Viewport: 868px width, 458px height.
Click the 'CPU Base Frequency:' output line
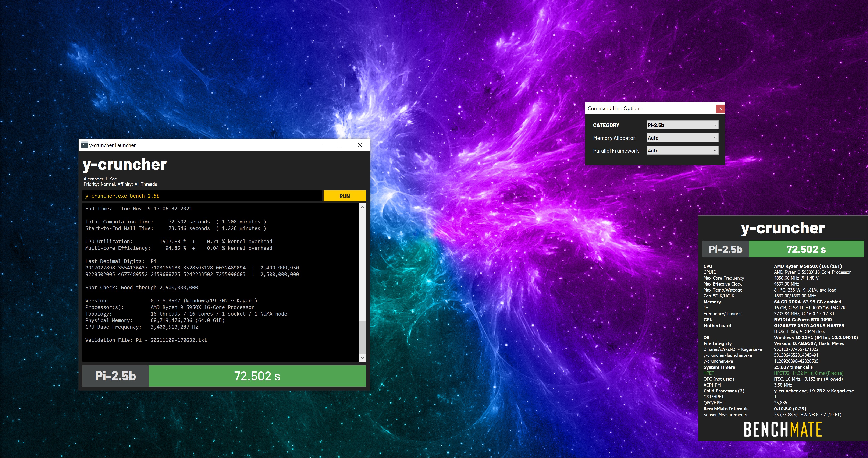142,327
